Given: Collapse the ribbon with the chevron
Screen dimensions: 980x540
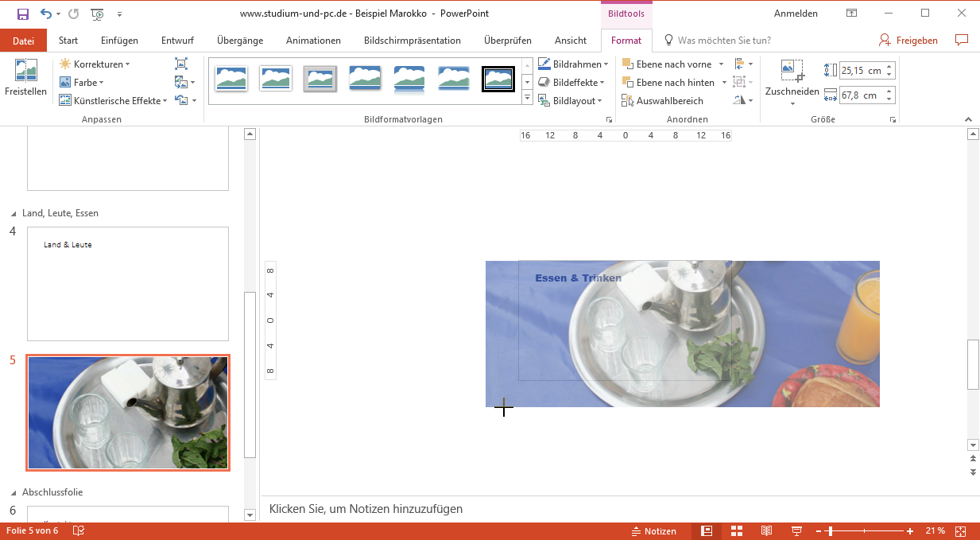Looking at the screenshot, I should pyautogui.click(x=968, y=120).
